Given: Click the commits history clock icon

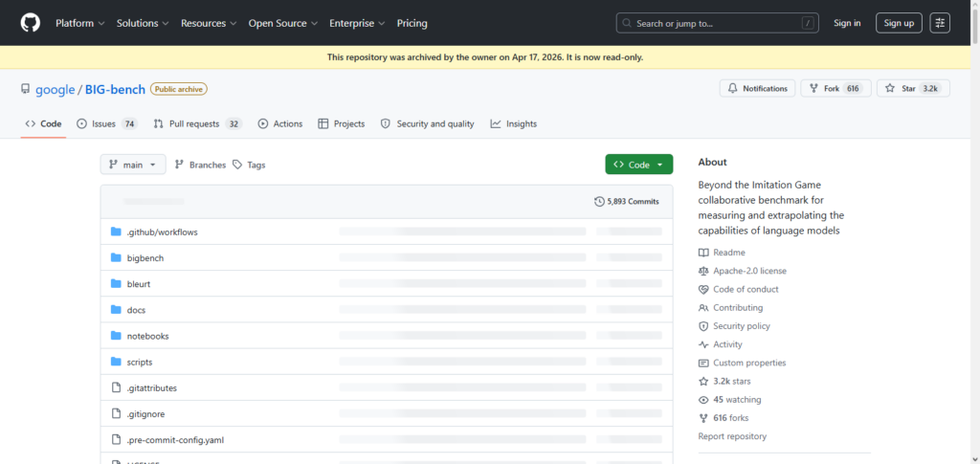Looking at the screenshot, I should pos(599,202).
